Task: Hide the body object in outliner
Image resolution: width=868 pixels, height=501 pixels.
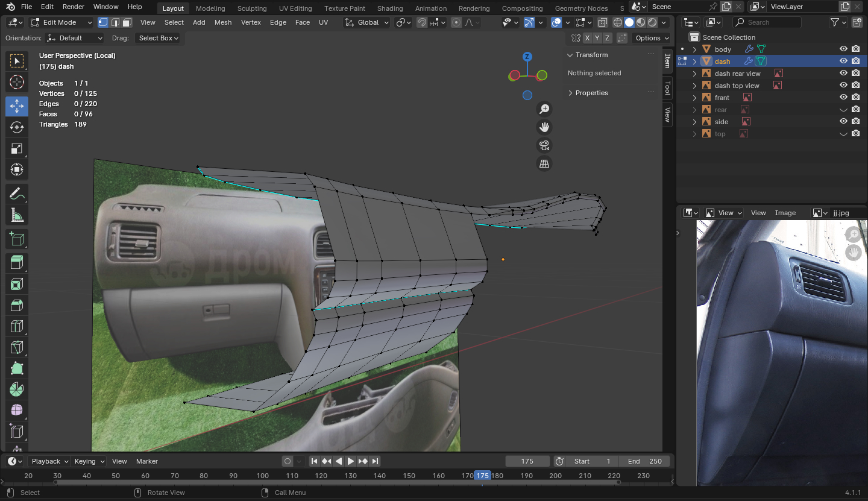Action: (x=843, y=49)
